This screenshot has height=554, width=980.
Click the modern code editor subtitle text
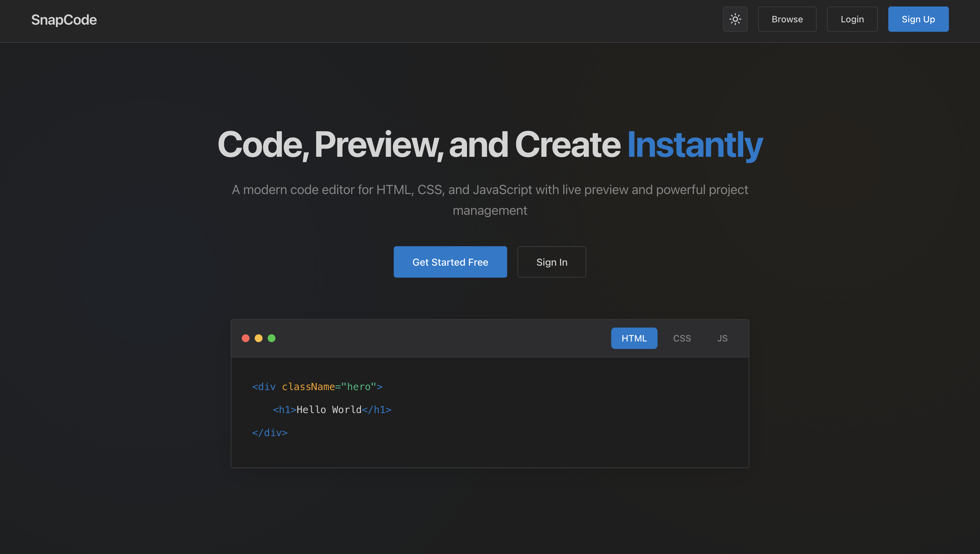click(489, 190)
